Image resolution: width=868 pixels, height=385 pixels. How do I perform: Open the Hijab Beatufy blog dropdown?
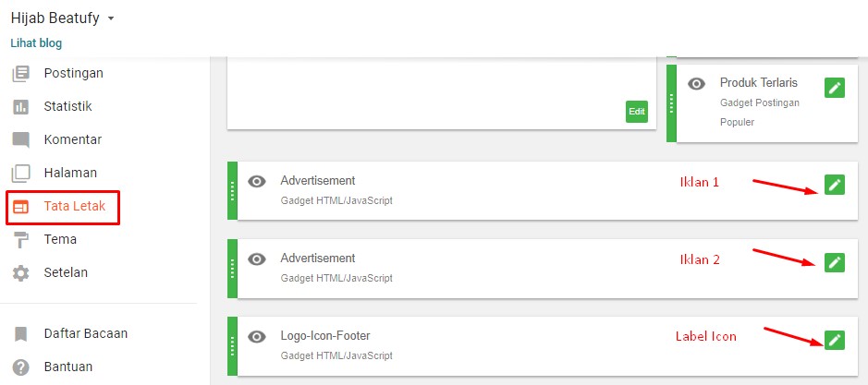click(111, 18)
